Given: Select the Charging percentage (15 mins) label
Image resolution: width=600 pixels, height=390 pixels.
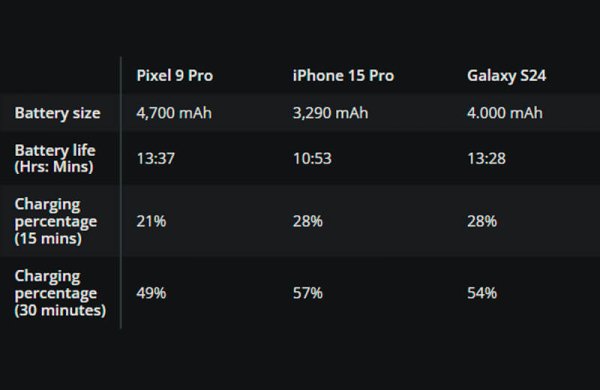Looking at the screenshot, I should click(x=55, y=221).
